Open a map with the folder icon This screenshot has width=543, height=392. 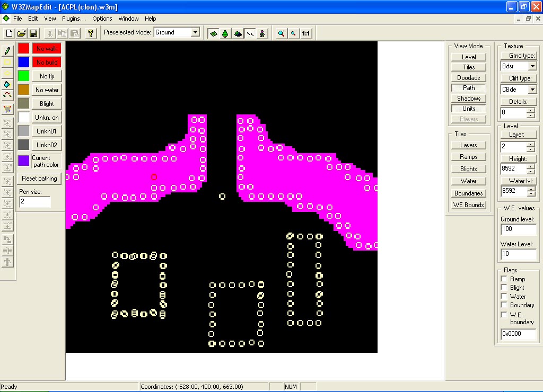click(21, 33)
